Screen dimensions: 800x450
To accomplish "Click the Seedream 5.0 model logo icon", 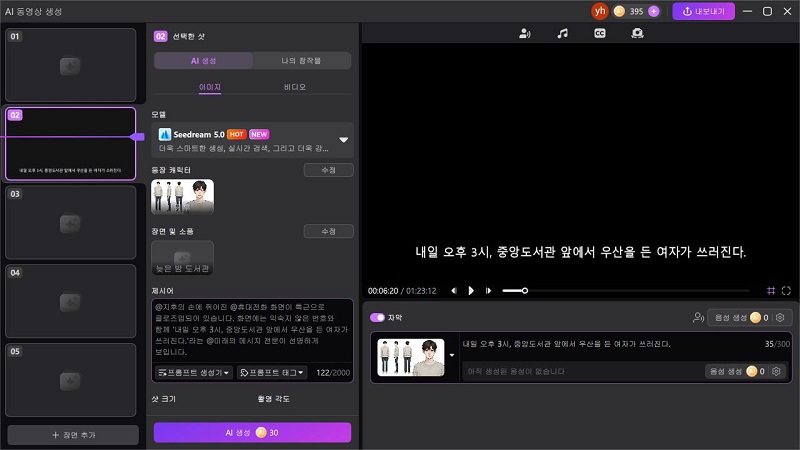I will [x=164, y=134].
